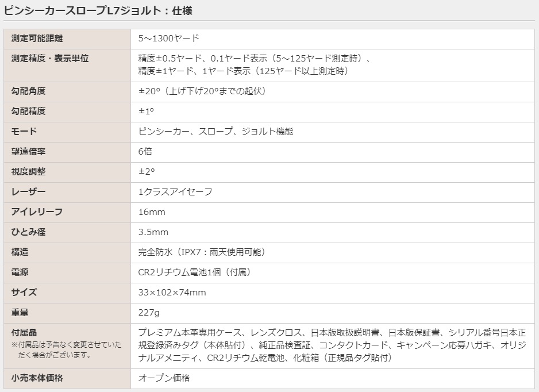Click the heading ピンシーカースロープL7ジョルト：仕様
539x392 pixels.
pyautogui.click(x=98, y=10)
